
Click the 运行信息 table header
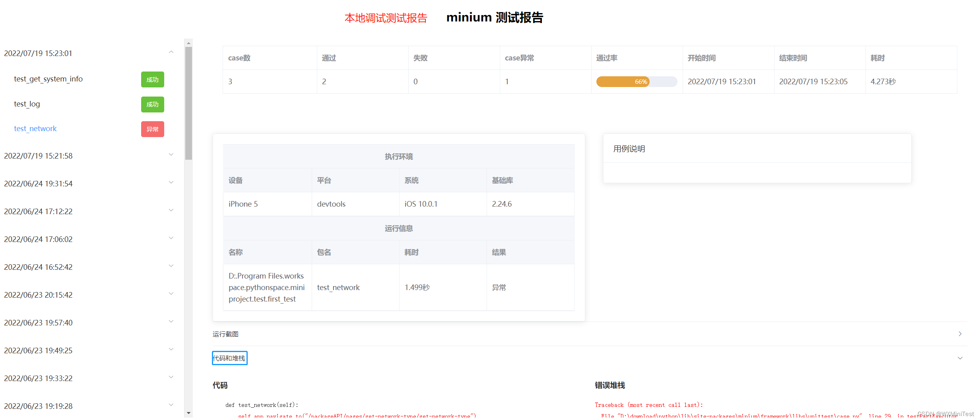coord(399,228)
